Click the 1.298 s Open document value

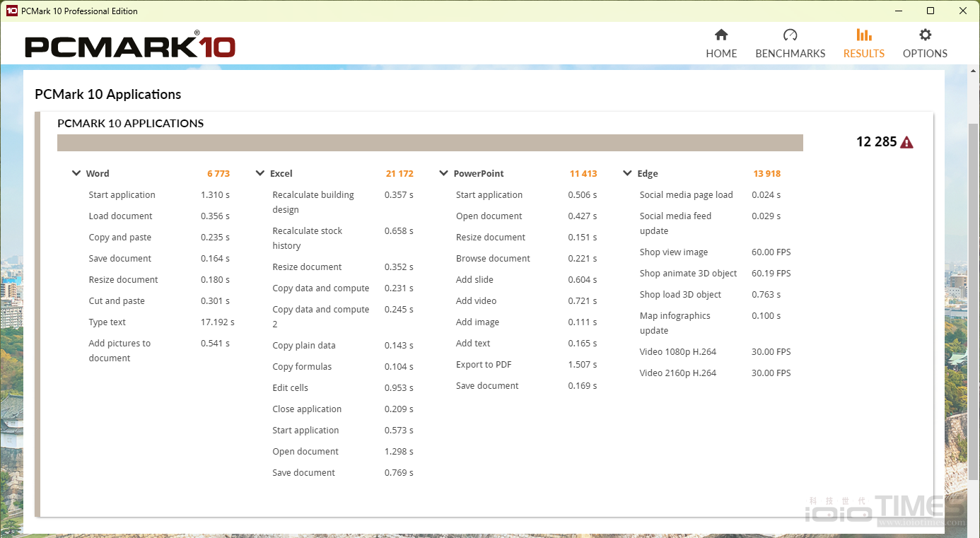pos(399,452)
